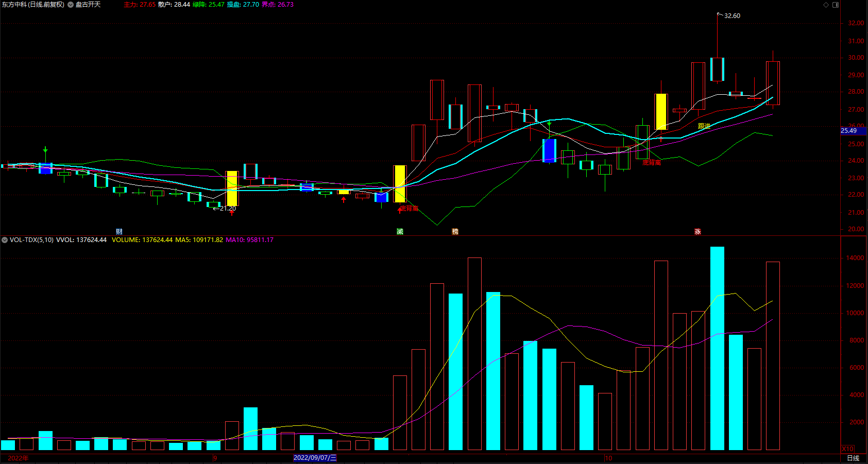Screen dimensions: 868x464
Task: Click the 盘古开天 indicator name
Action: (88, 5)
